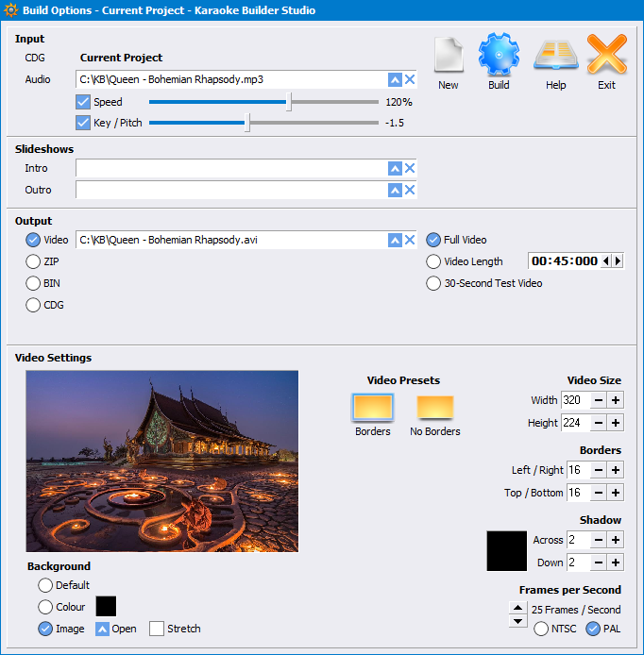Increase the Shadow Across value
The width and height of the screenshot is (644, 655).
tap(616, 540)
